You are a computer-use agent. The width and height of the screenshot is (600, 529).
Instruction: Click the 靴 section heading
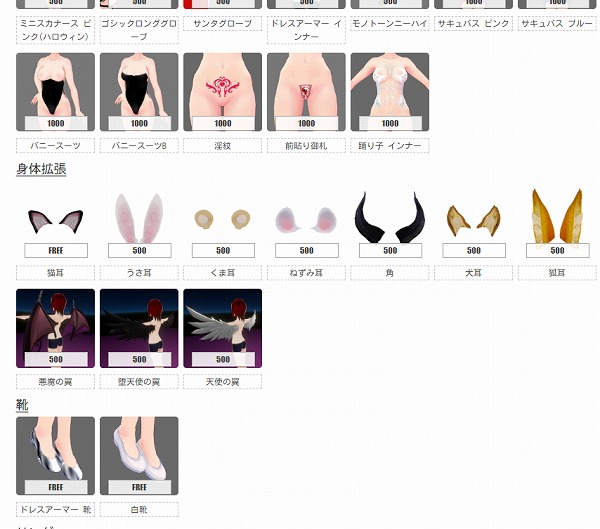[x=22, y=405]
